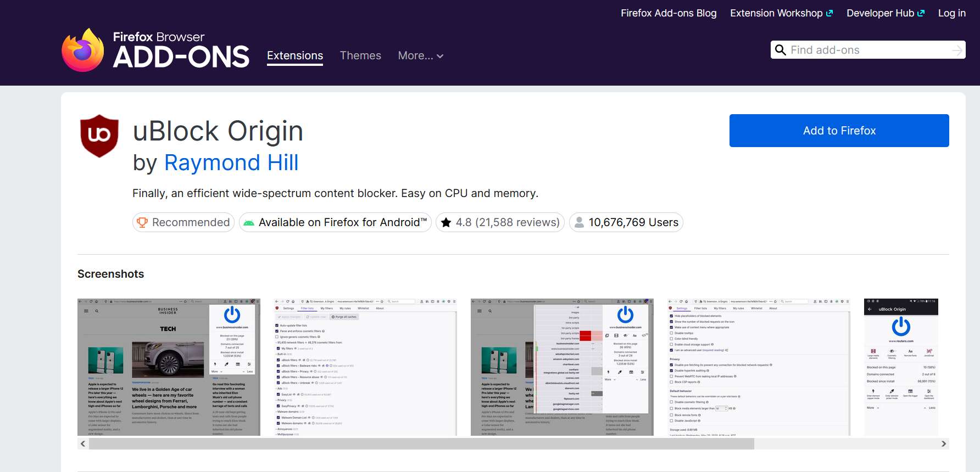Click the Add to Firefox button
980x472 pixels.
839,131
